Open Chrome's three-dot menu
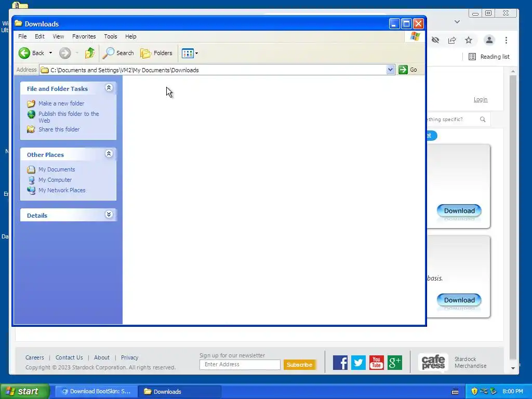 pyautogui.click(x=506, y=41)
